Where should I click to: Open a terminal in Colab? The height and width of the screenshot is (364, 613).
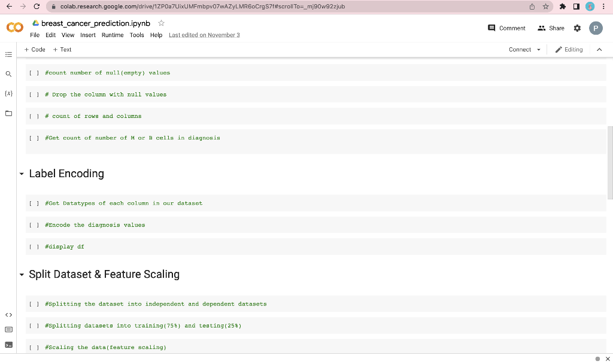[8, 345]
